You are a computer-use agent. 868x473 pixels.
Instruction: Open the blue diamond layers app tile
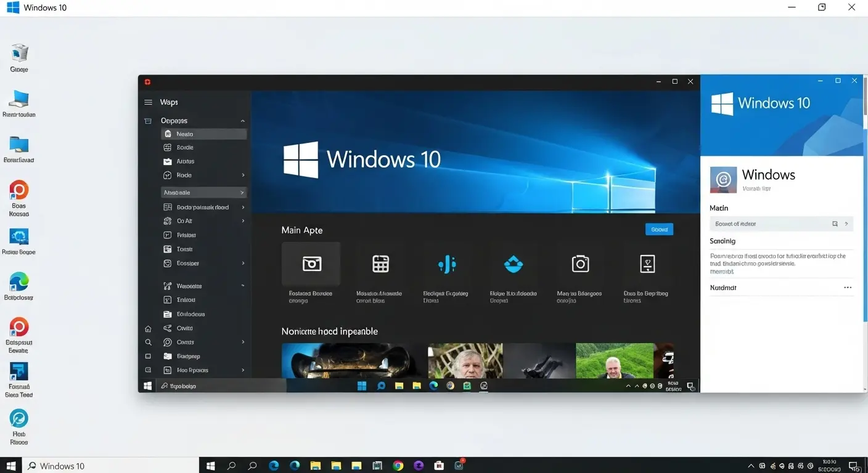[513, 264]
